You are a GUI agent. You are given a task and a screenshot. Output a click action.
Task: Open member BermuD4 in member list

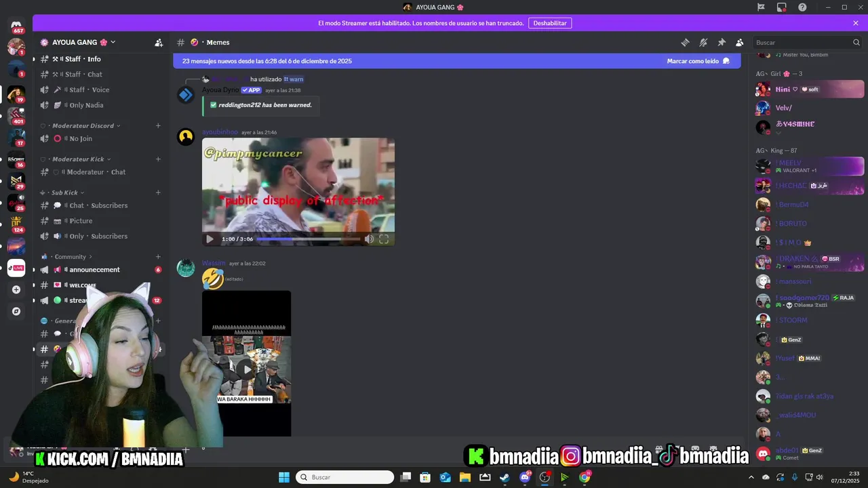(810, 205)
